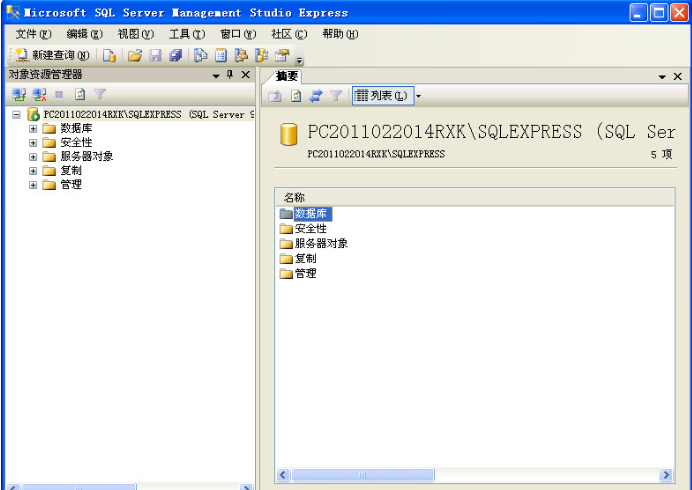Open the 社区(C) menu
Viewport: 692px width, 490px height.
[x=289, y=34]
